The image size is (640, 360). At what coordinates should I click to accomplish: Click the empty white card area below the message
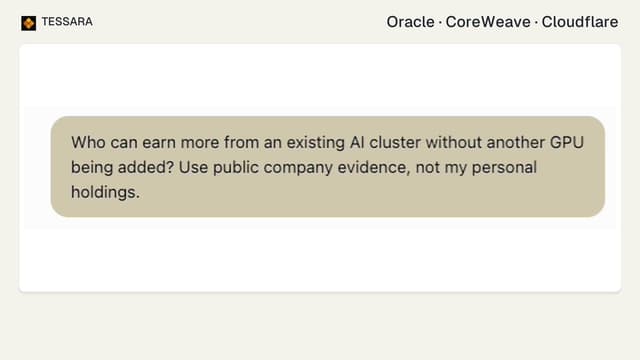320,260
